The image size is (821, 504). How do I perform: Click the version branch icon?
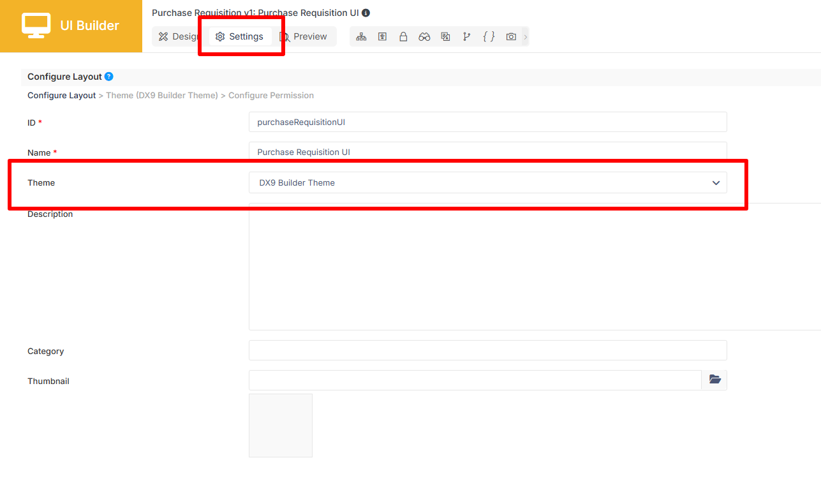point(467,36)
